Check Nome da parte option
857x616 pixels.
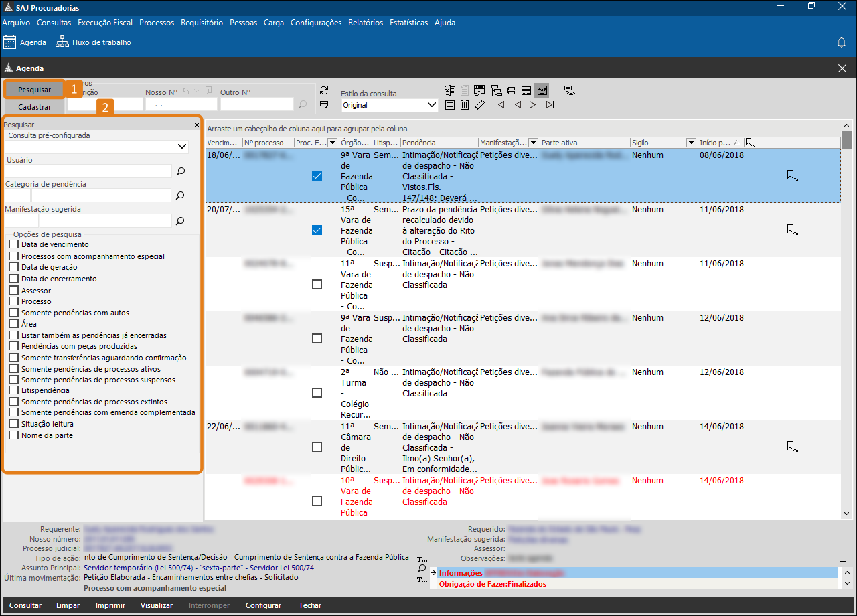(x=13, y=435)
